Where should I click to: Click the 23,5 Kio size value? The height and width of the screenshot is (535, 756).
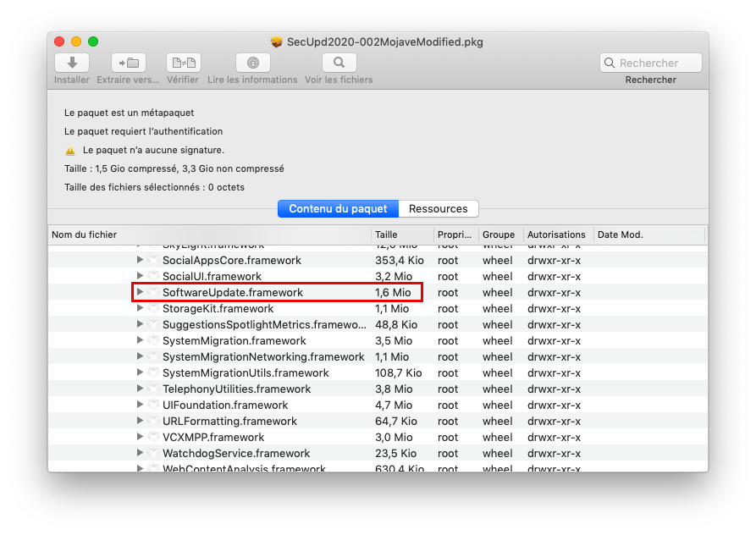(x=396, y=454)
